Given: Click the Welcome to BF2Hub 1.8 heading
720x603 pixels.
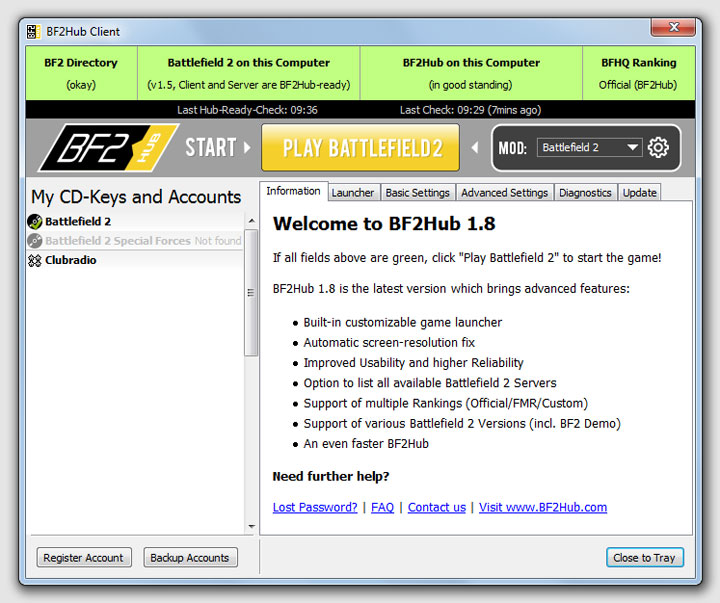Looking at the screenshot, I should pos(384,224).
